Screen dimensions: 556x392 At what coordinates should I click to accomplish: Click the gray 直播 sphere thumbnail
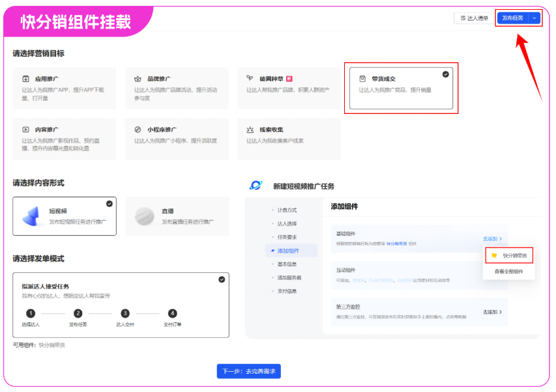coord(145,216)
